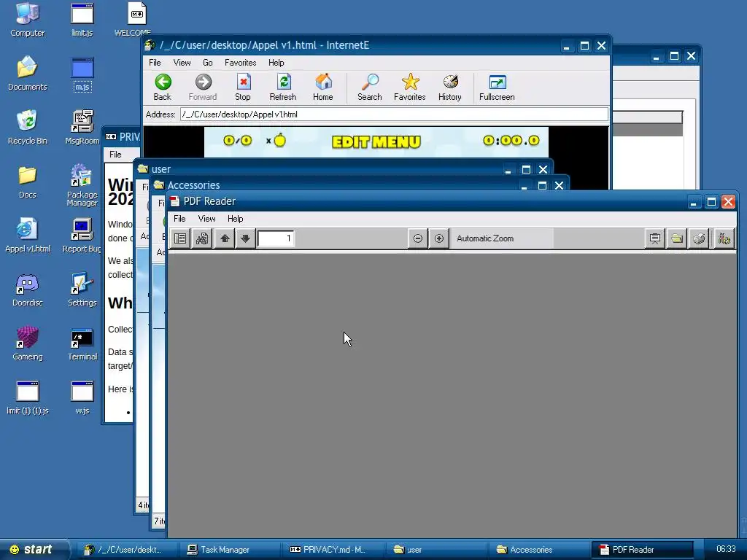
Task: Open Favorites from the InternetE toolbar
Action: click(410, 87)
